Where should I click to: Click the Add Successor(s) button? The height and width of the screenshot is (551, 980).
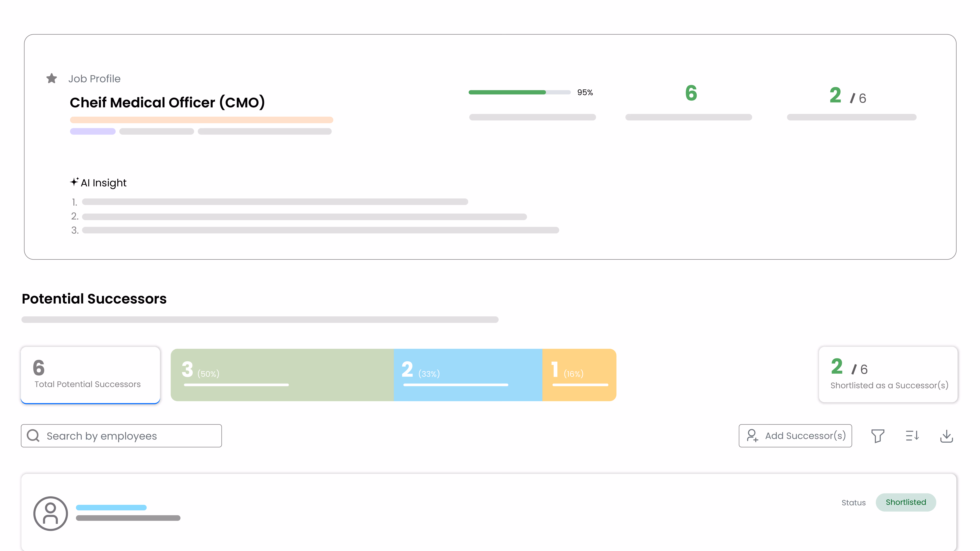pyautogui.click(x=795, y=436)
